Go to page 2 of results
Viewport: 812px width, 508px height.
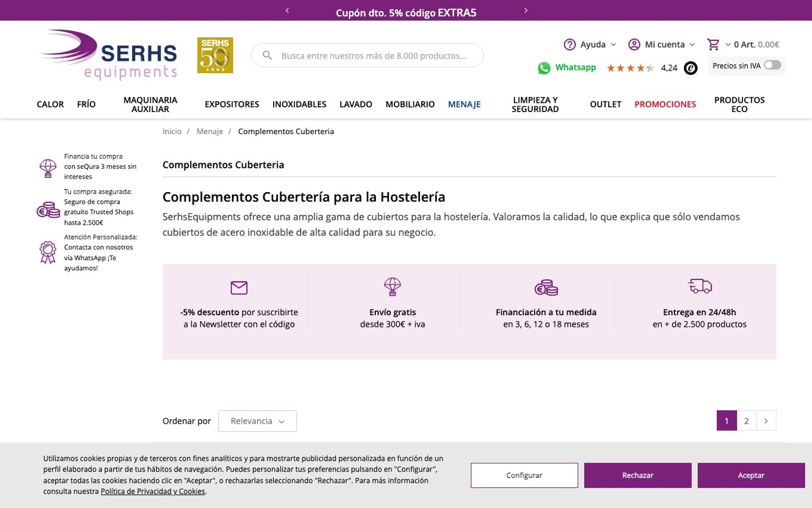coord(746,421)
